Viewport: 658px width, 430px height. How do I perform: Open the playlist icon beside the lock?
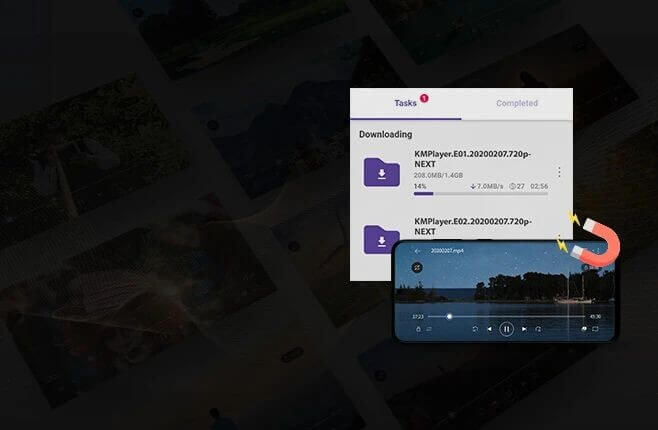tap(429, 329)
